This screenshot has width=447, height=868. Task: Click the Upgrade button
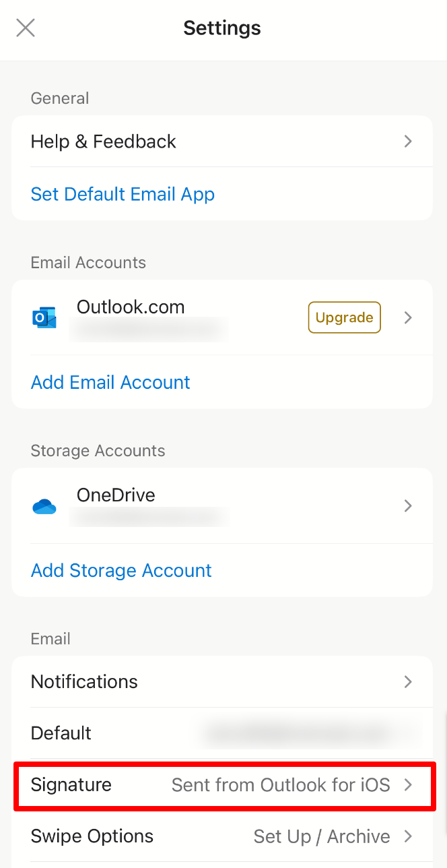click(344, 317)
